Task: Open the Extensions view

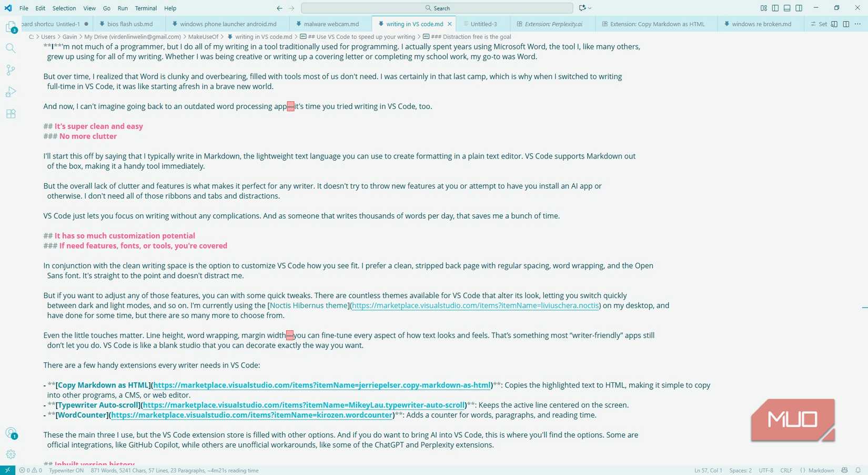Action: click(11, 114)
